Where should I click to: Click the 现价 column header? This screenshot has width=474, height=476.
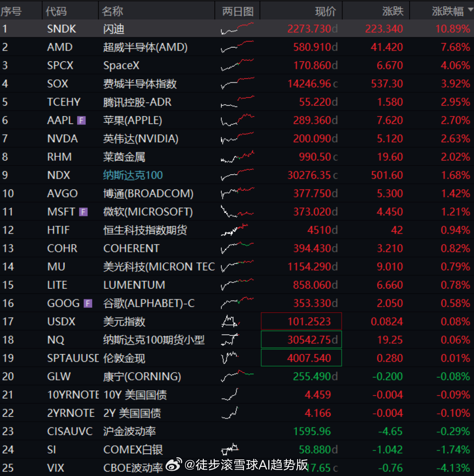point(325,11)
